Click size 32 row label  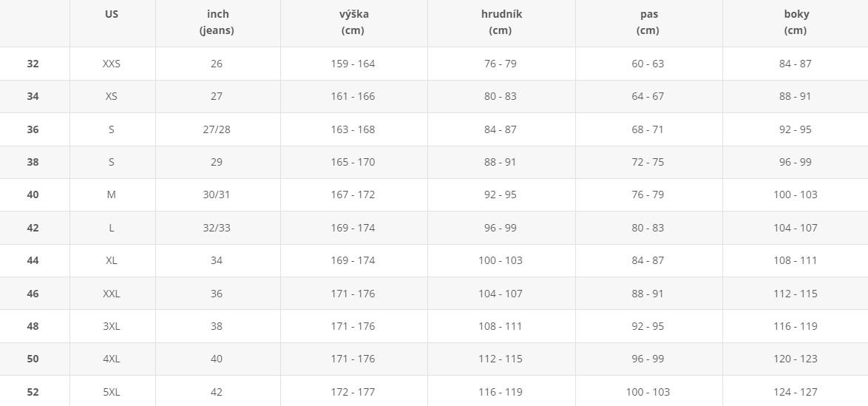tap(33, 64)
